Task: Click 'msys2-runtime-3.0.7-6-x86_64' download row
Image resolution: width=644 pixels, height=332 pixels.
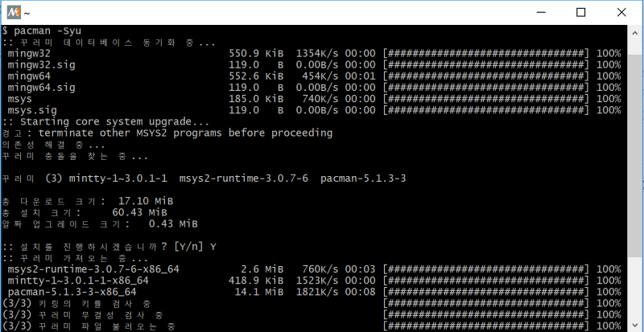Action: (x=93, y=269)
